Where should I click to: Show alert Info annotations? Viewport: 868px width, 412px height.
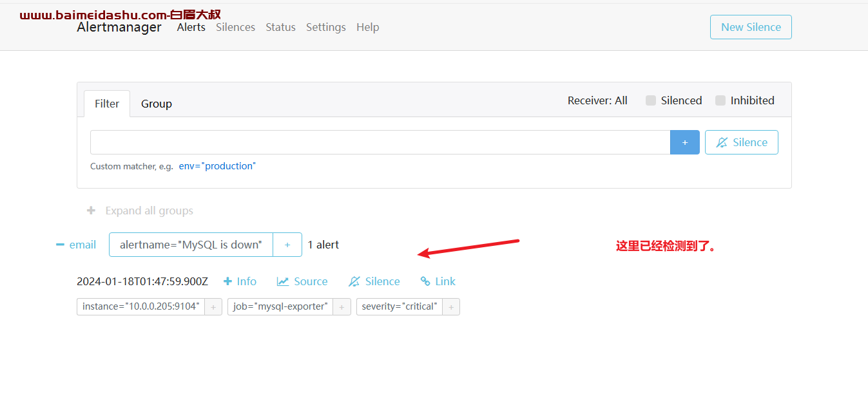[240, 281]
